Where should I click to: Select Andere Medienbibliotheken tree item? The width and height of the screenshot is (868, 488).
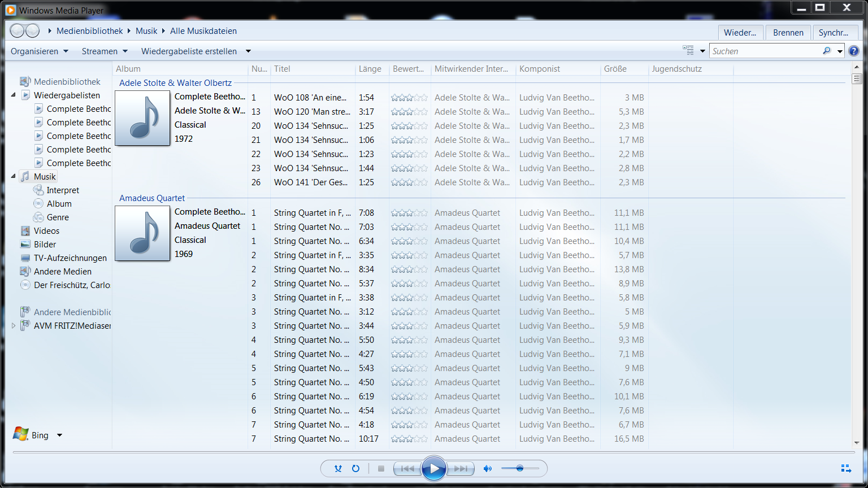[72, 312]
